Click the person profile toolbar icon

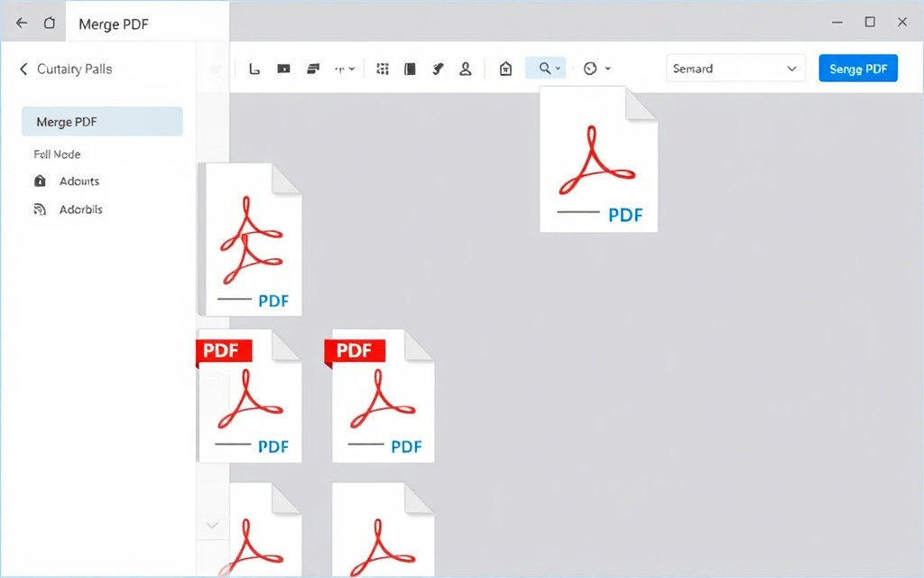point(466,69)
